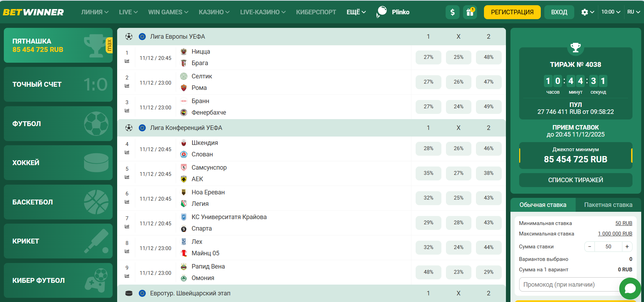644x302 pixels.
Task: Click the Plinko game icon
Action: [382, 12]
